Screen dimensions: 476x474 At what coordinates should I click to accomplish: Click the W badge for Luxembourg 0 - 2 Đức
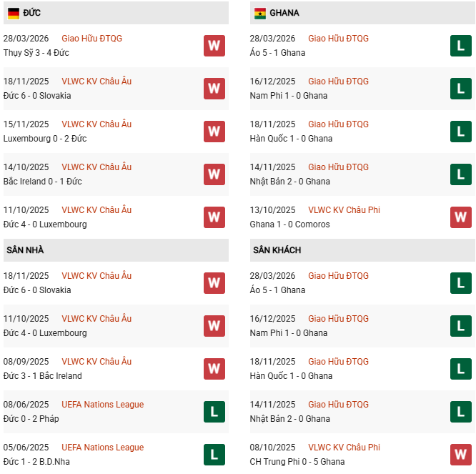[x=214, y=132]
